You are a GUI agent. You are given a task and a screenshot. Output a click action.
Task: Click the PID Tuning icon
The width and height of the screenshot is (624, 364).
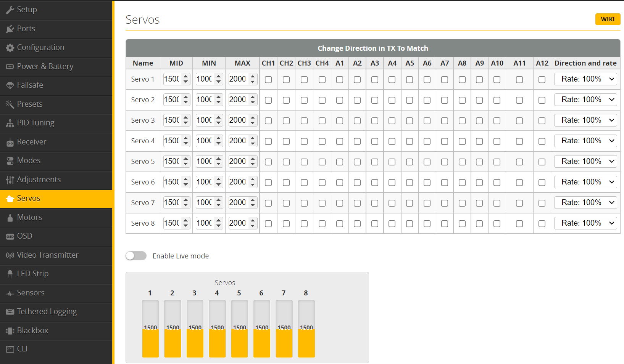(10, 123)
